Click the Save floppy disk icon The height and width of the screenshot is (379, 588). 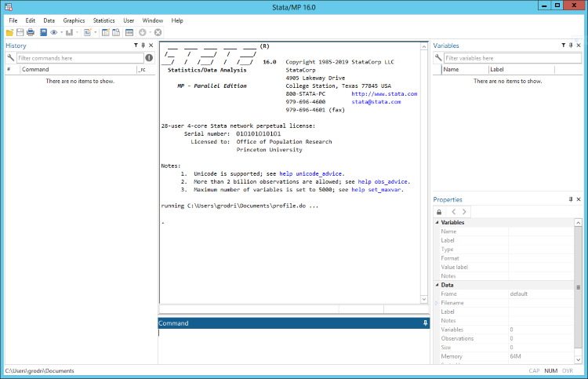(x=20, y=33)
